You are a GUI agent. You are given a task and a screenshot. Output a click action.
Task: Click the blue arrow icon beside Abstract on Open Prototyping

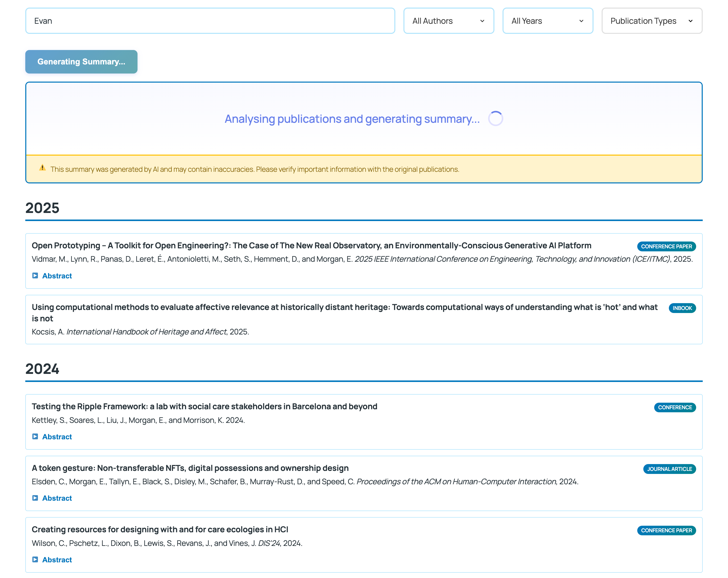click(x=35, y=276)
